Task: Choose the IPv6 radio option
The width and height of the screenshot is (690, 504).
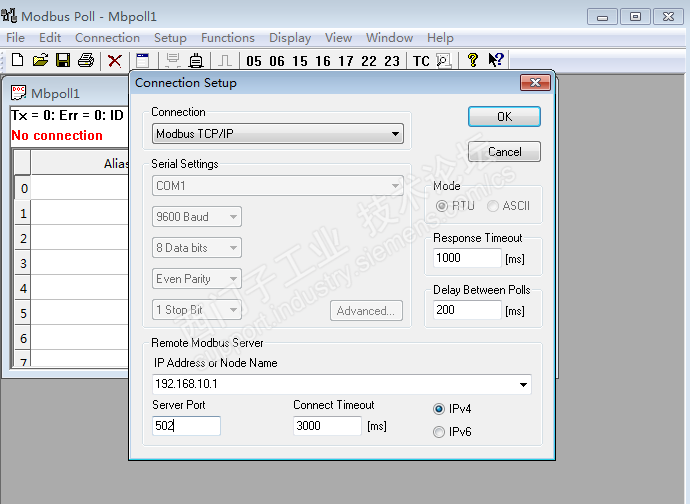Action: pyautogui.click(x=439, y=432)
